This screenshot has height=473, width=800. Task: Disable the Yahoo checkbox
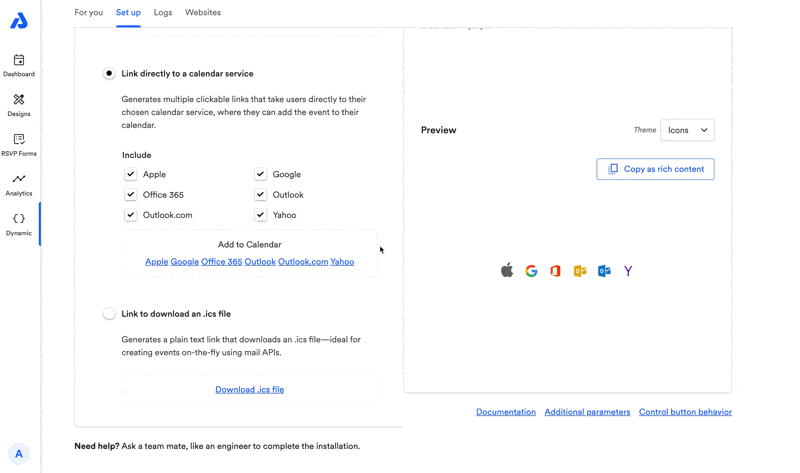260,215
